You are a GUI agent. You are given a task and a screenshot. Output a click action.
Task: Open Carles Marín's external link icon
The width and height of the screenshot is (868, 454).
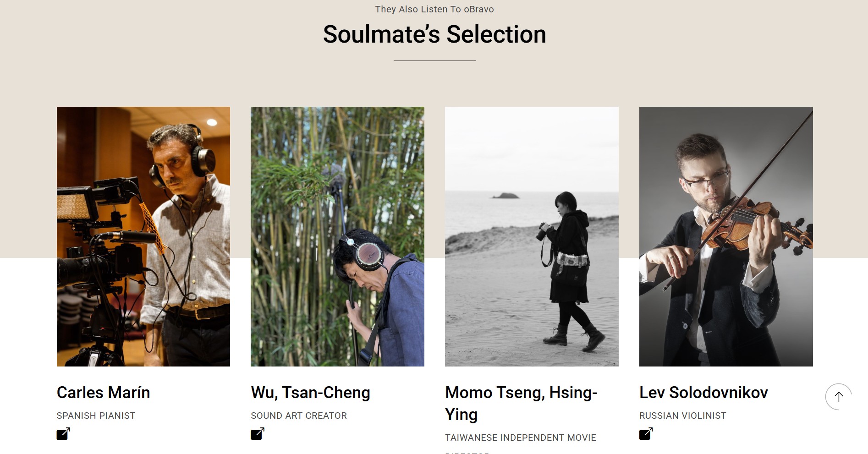pos(63,433)
